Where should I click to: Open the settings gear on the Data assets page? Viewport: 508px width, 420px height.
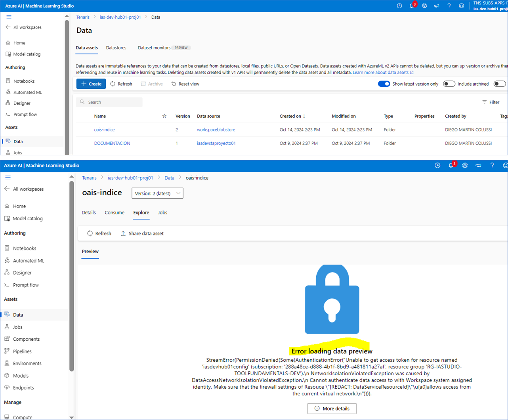(424, 6)
